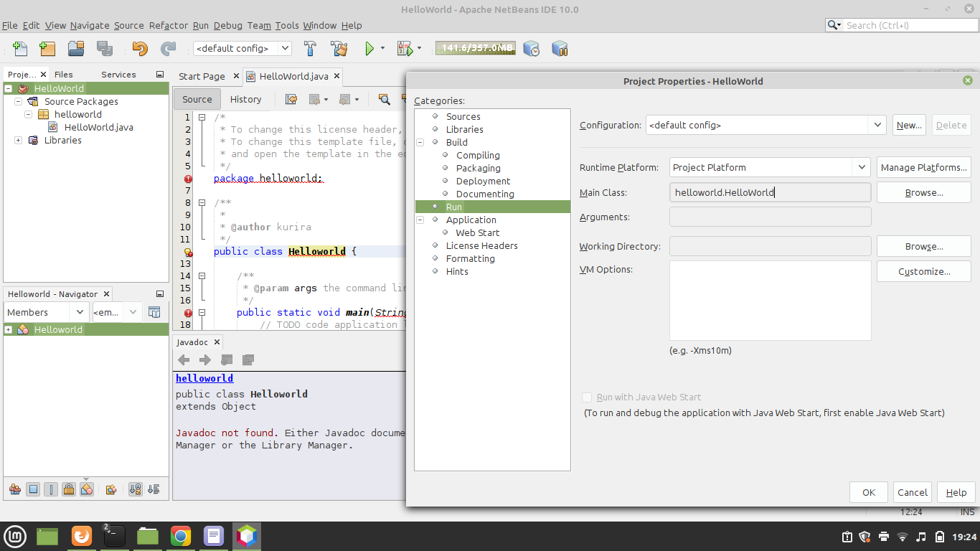Click the Undo arrow icon
This screenshot has width=980, height=551.
point(140,49)
